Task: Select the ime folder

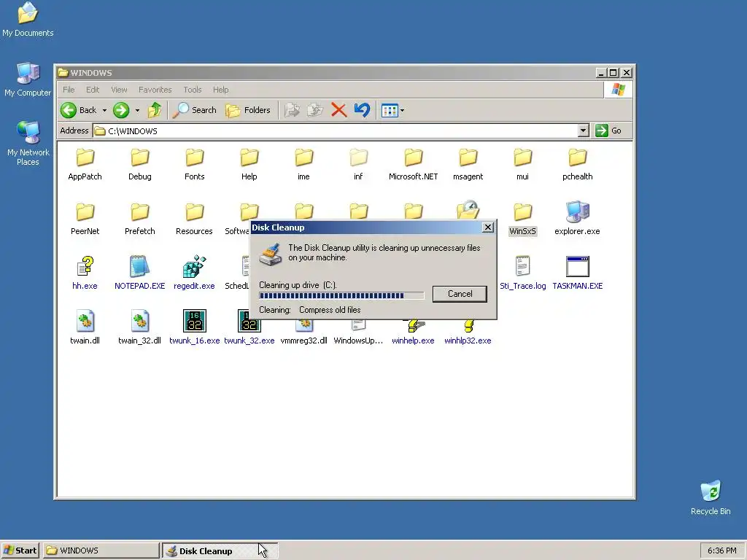Action: click(304, 165)
